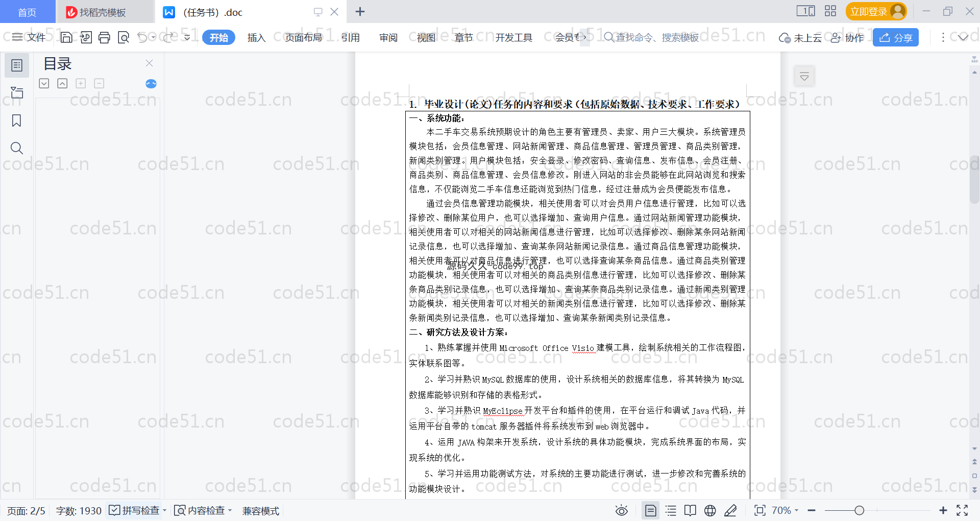
Task: Enter full screen mode from status bar
Action: (x=962, y=510)
